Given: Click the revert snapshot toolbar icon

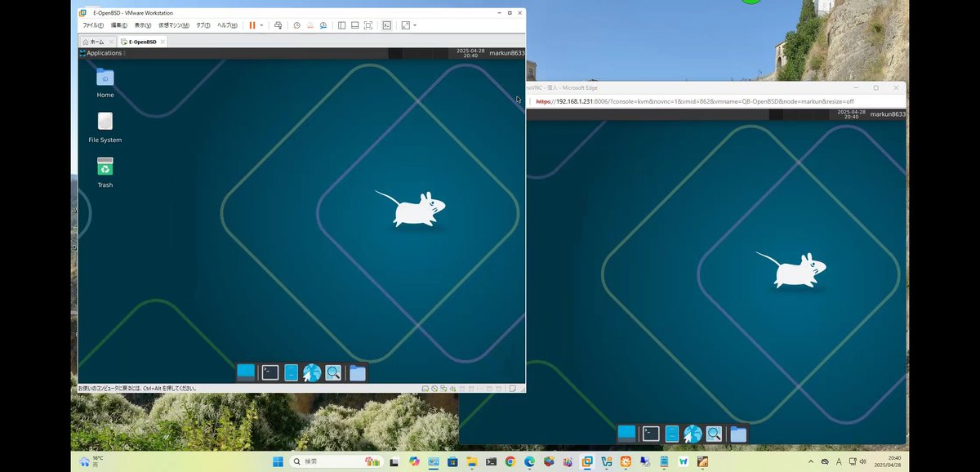Looking at the screenshot, I should [310, 25].
